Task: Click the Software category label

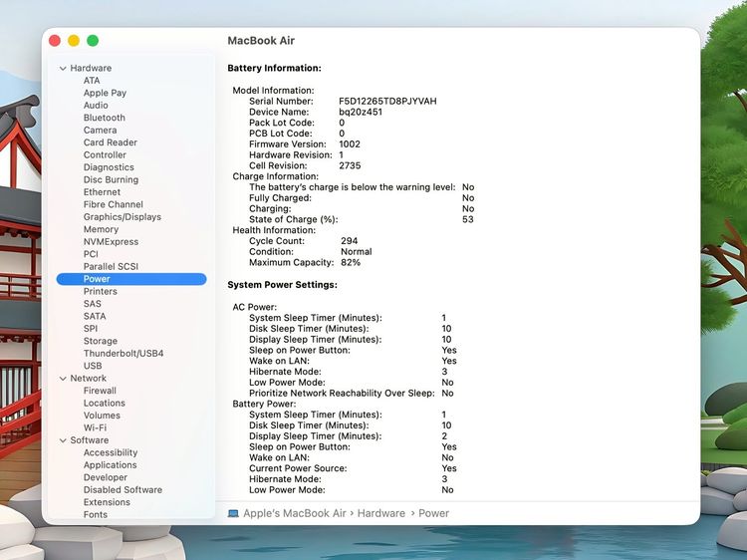Action: tap(89, 439)
